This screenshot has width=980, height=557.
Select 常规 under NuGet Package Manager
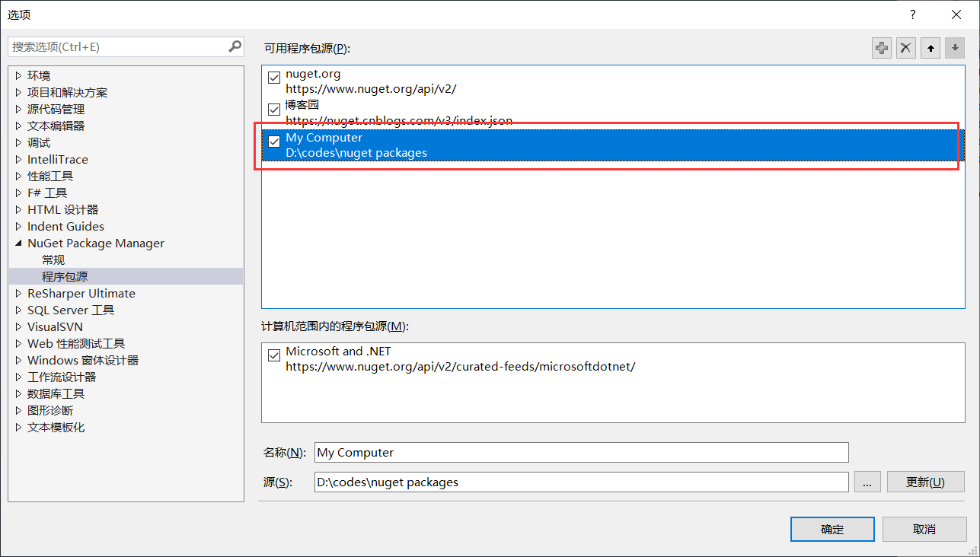[x=53, y=260]
